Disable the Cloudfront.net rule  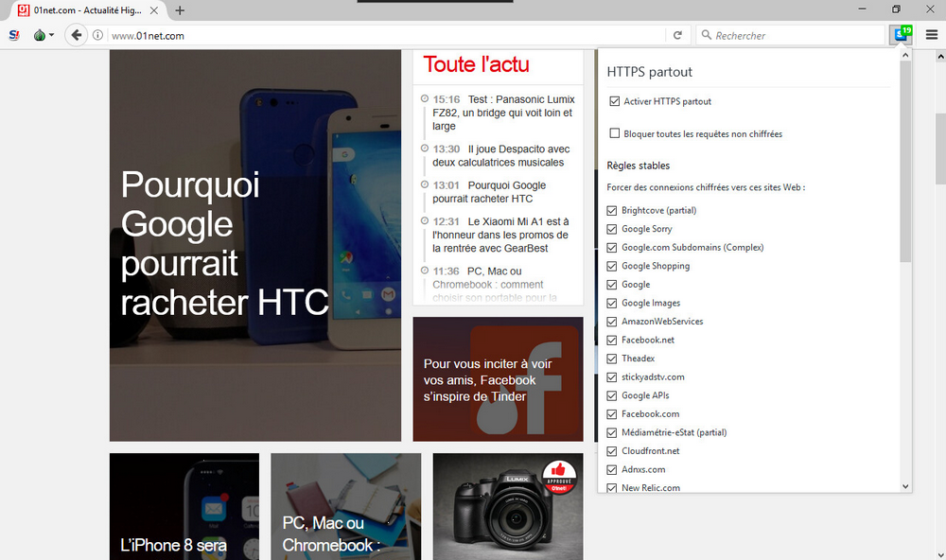(x=612, y=451)
